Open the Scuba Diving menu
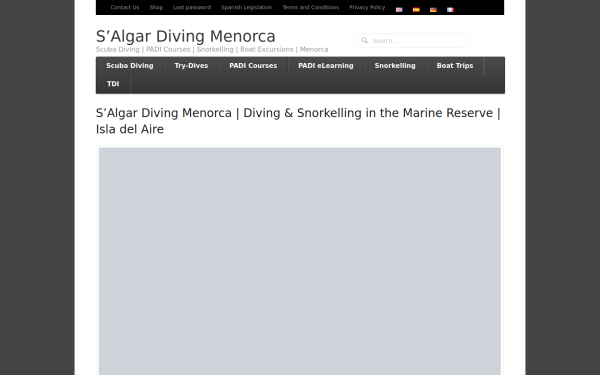The image size is (600, 375). tap(130, 66)
